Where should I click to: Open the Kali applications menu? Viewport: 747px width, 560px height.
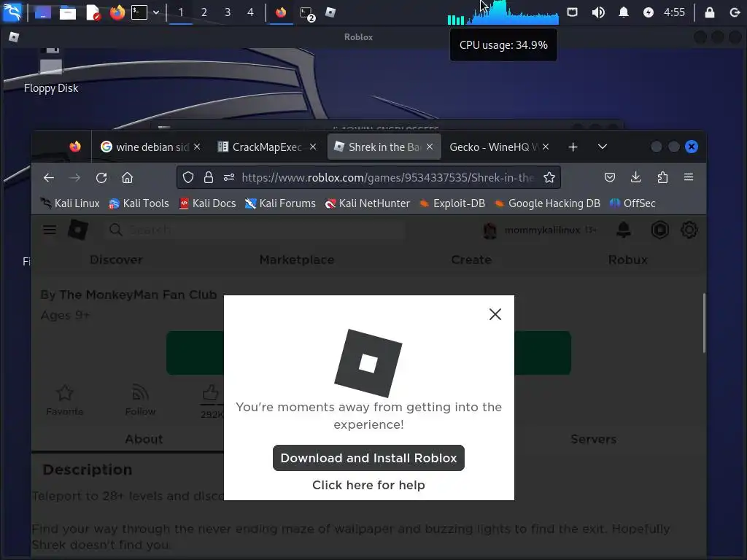pos(12,12)
